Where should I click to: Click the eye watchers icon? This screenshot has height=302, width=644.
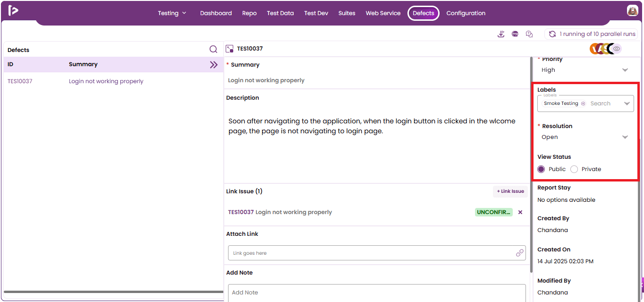pyautogui.click(x=617, y=49)
